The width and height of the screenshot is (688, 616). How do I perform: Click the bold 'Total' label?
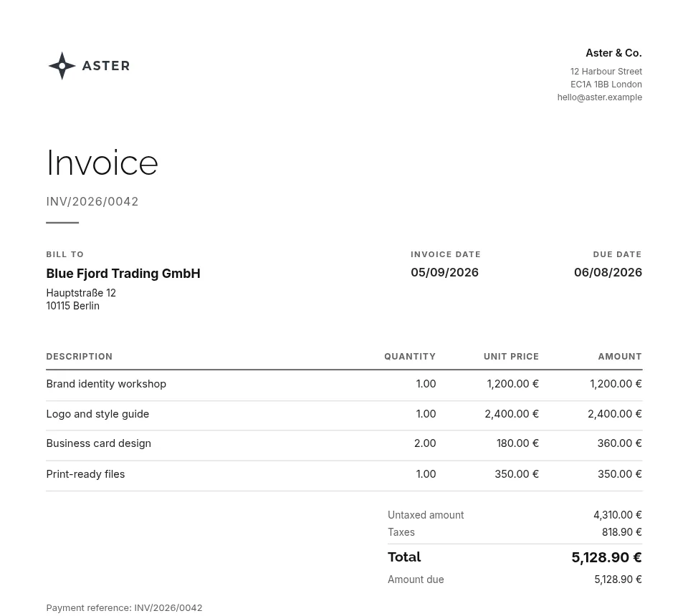404,557
